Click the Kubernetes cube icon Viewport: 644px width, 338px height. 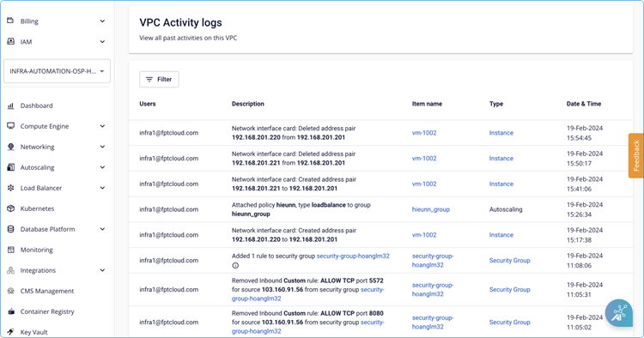coord(10,208)
